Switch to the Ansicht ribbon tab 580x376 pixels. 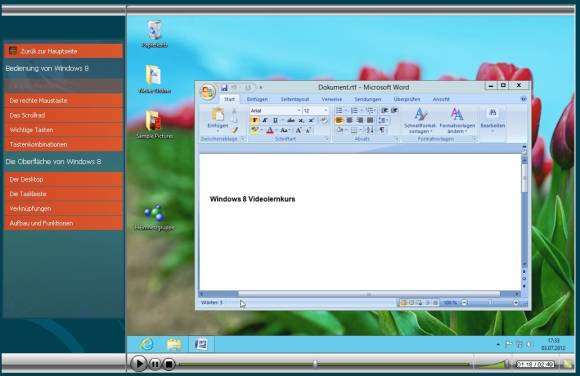441,99
